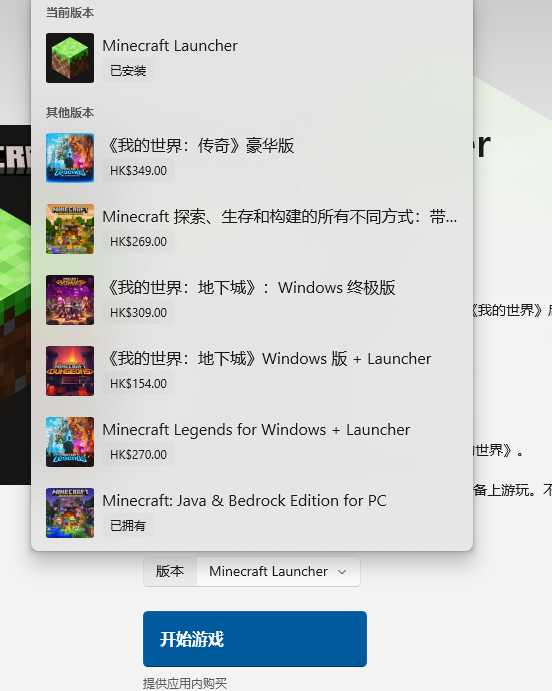
Task: Click the HK$309.00 price tag
Action: tap(138, 312)
